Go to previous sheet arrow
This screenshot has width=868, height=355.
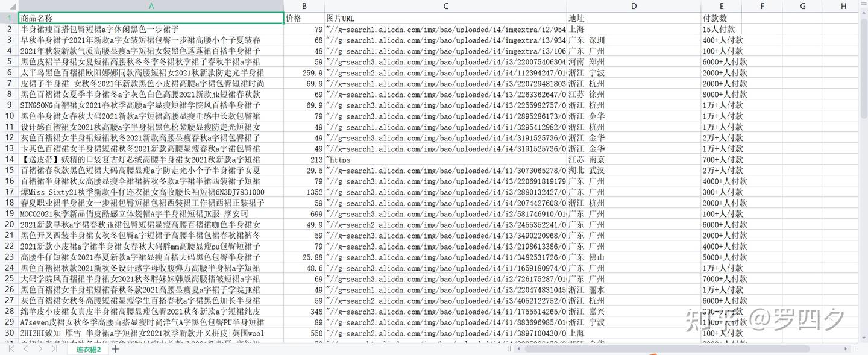tap(25, 348)
